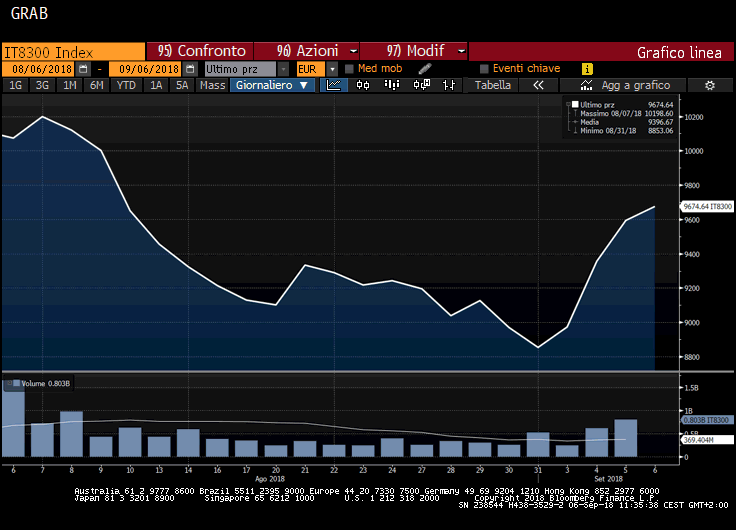Click the pencil annotate icon
Screen dimensions: 736x530
coord(425,69)
